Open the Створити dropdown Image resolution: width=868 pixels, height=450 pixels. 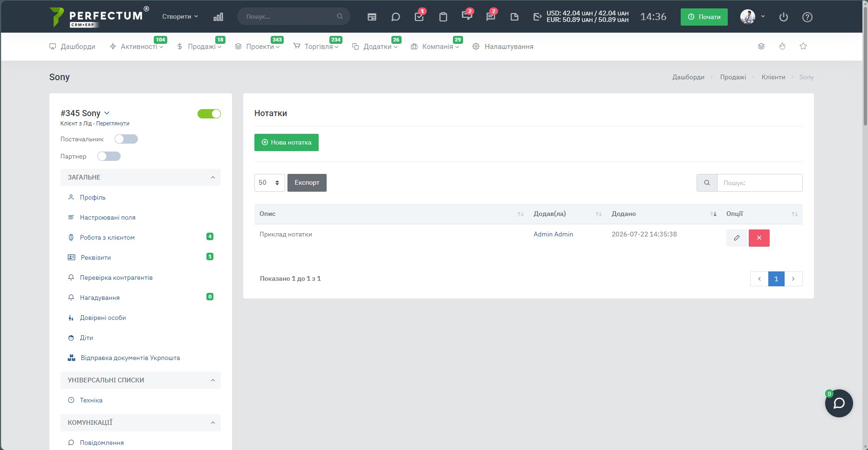click(180, 16)
